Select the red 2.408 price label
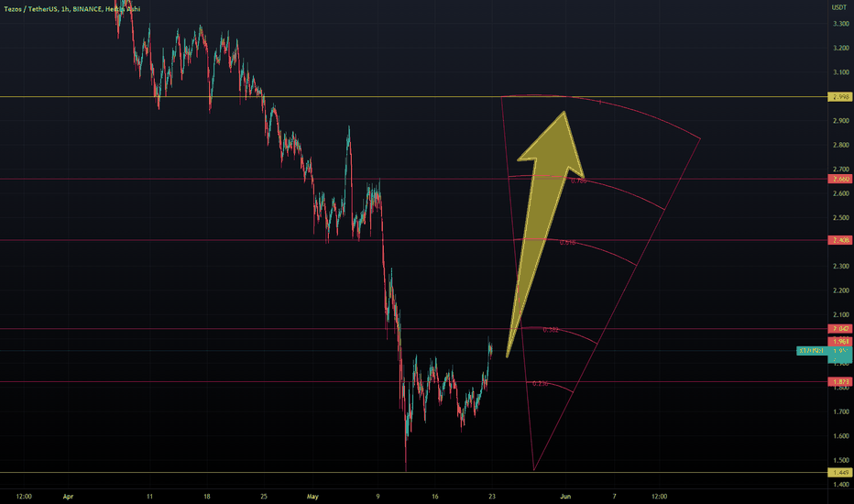The height and width of the screenshot is (504, 854). click(x=840, y=240)
